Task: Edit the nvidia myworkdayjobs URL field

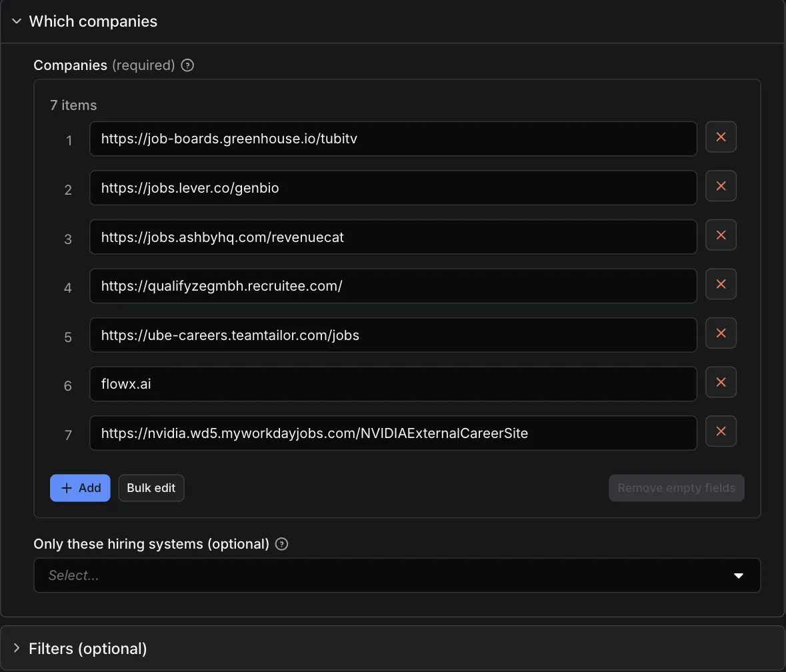Action: [x=393, y=433]
